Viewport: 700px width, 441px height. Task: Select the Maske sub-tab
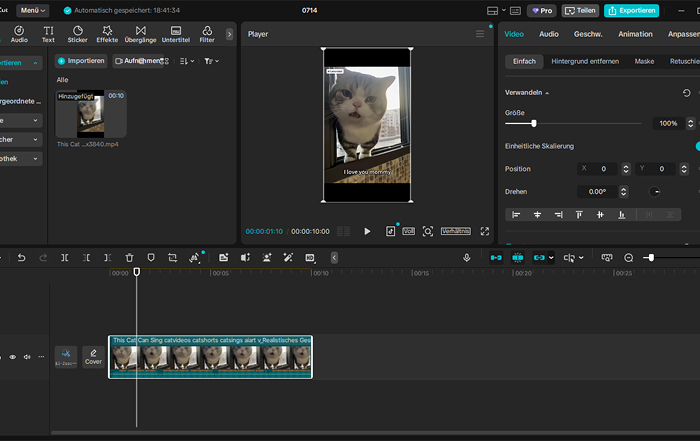[x=644, y=61]
